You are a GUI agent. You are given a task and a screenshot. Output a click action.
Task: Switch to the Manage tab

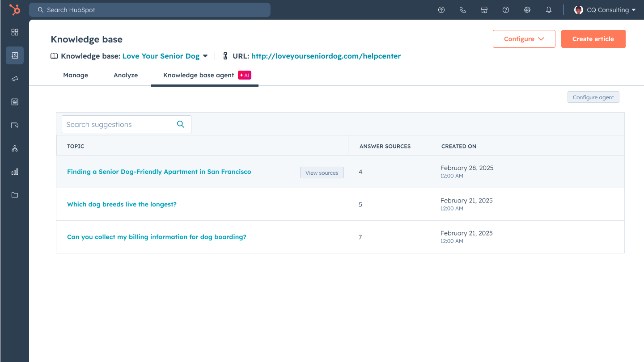(x=76, y=75)
